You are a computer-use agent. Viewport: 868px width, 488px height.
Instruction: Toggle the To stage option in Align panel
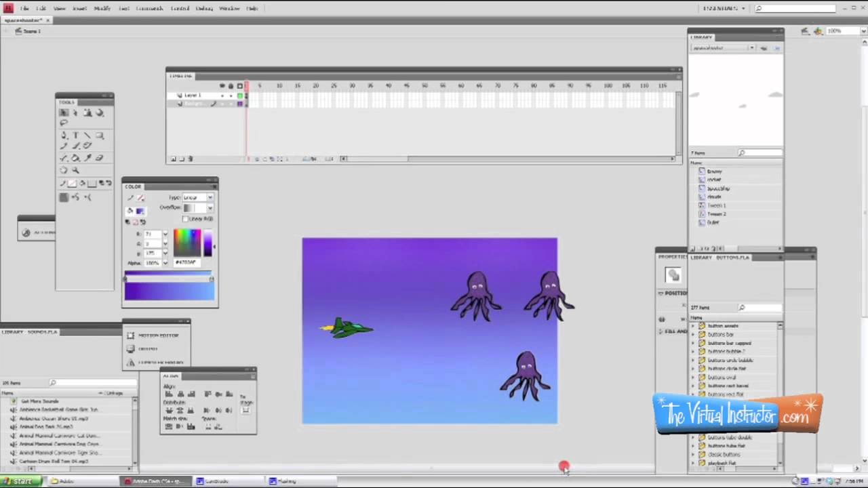245,409
